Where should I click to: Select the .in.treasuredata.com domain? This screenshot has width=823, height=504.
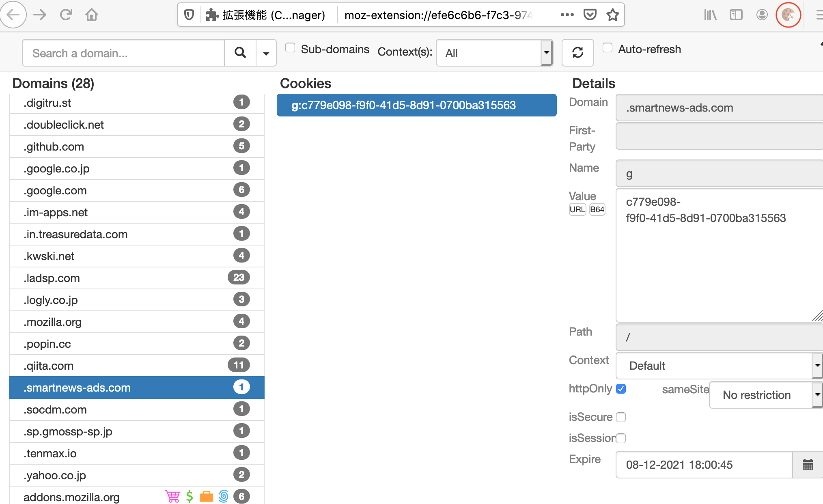(136, 234)
